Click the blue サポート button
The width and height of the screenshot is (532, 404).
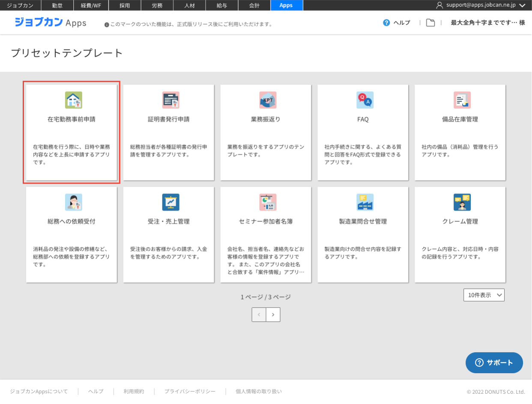(494, 362)
